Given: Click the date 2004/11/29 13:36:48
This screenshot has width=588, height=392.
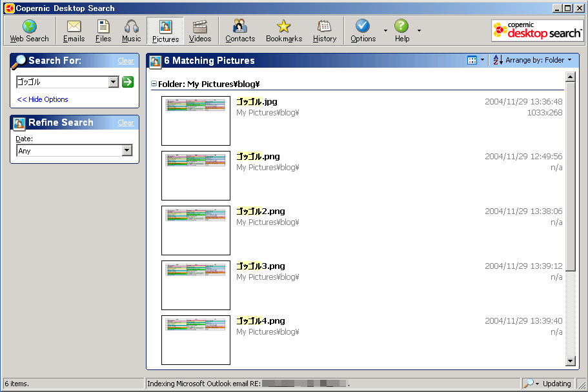Looking at the screenshot, I should [523, 102].
